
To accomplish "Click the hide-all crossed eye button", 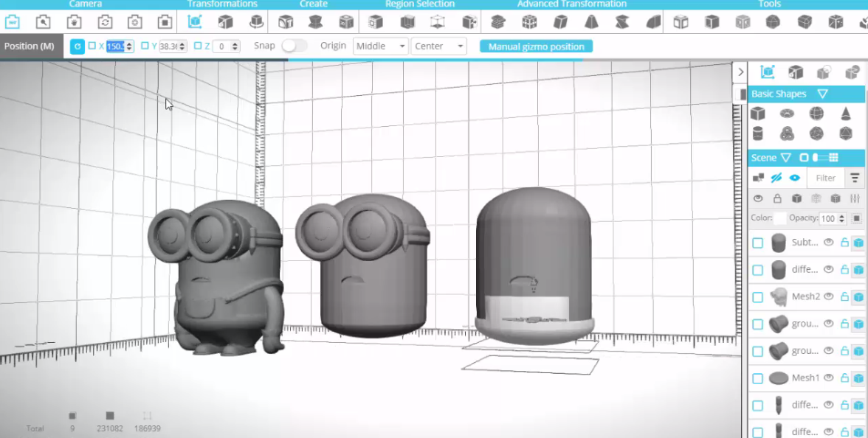I will tap(776, 178).
